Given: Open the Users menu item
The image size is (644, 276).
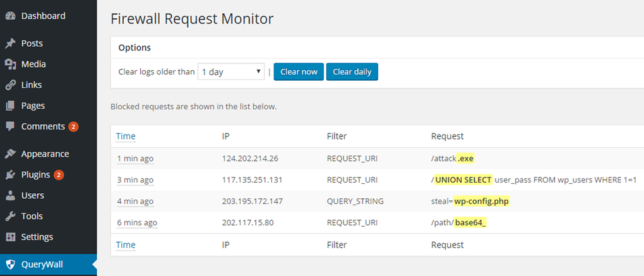Looking at the screenshot, I should pos(32,196).
